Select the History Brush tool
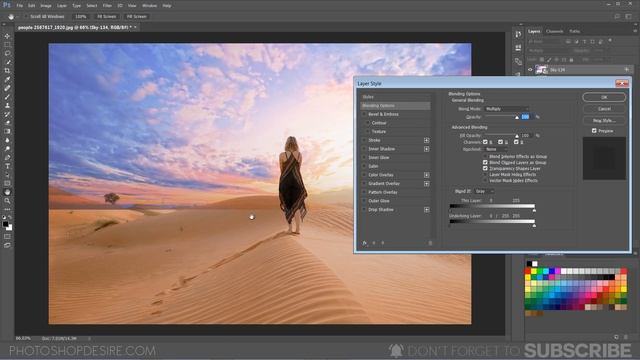Image resolution: width=640 pixels, height=360 pixels. [x=7, y=114]
